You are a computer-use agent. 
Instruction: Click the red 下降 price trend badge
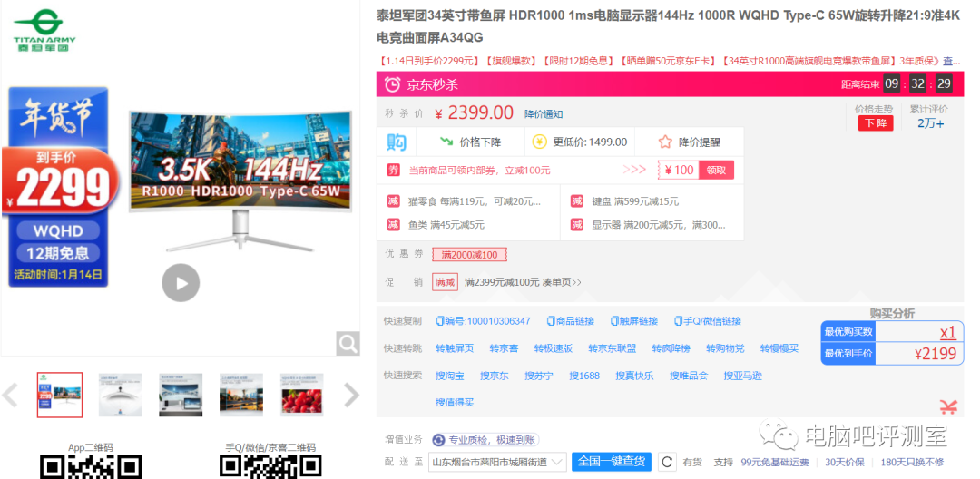coord(875,123)
